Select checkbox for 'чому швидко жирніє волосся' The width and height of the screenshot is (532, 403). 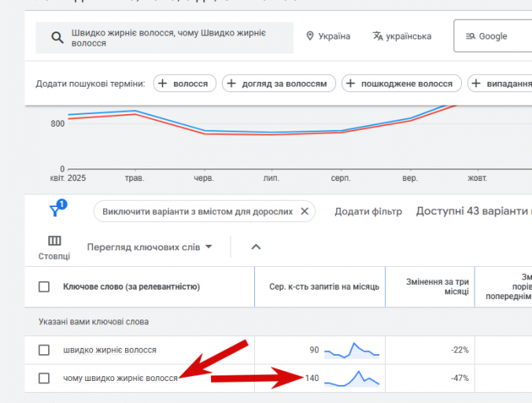click(x=44, y=378)
